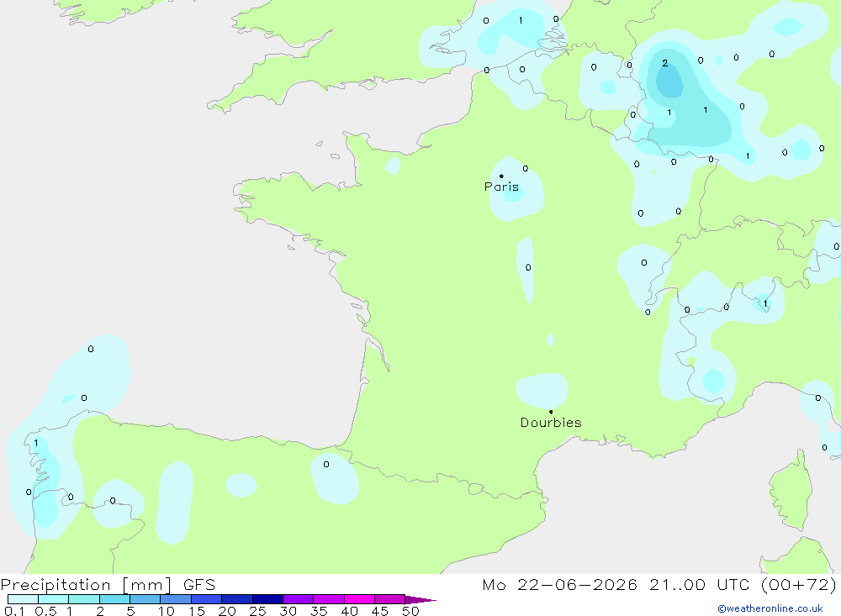Click the 45 mm magenta legend swatch
Image resolution: width=841 pixels, height=616 pixels.
click(389, 599)
